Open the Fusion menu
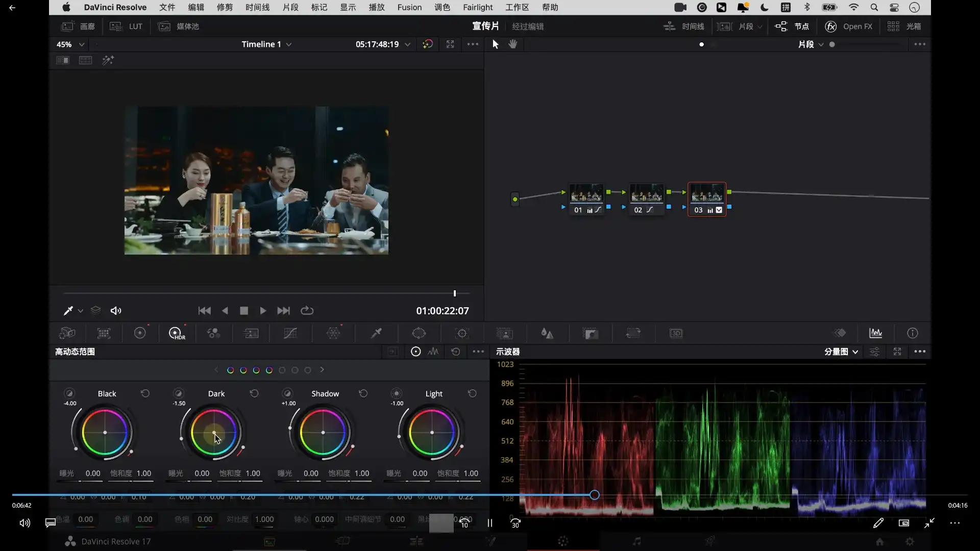 coord(409,7)
